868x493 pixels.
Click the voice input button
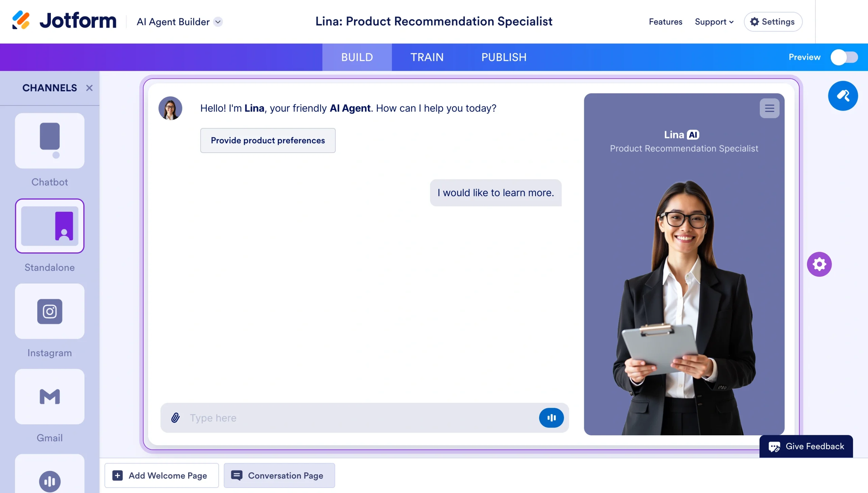click(551, 418)
